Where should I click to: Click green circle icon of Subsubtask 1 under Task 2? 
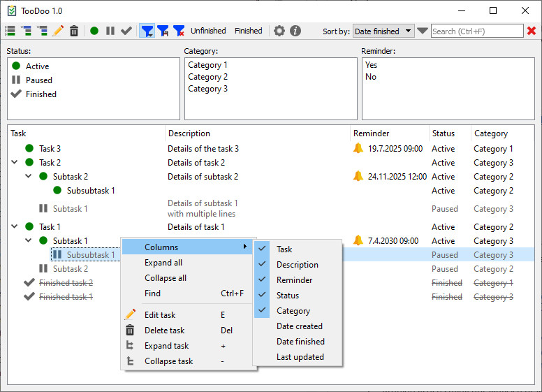[x=57, y=190]
